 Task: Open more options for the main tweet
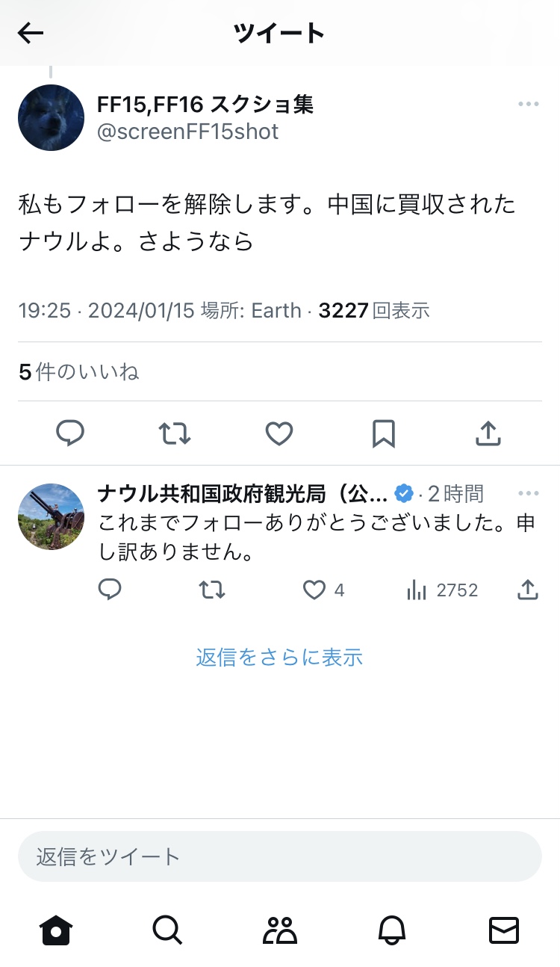coord(528,105)
